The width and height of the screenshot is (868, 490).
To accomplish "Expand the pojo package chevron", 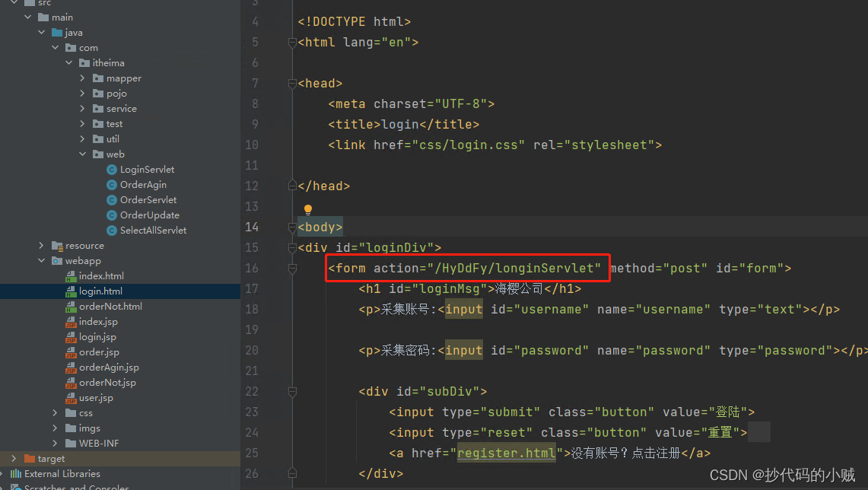I will 82,93.
